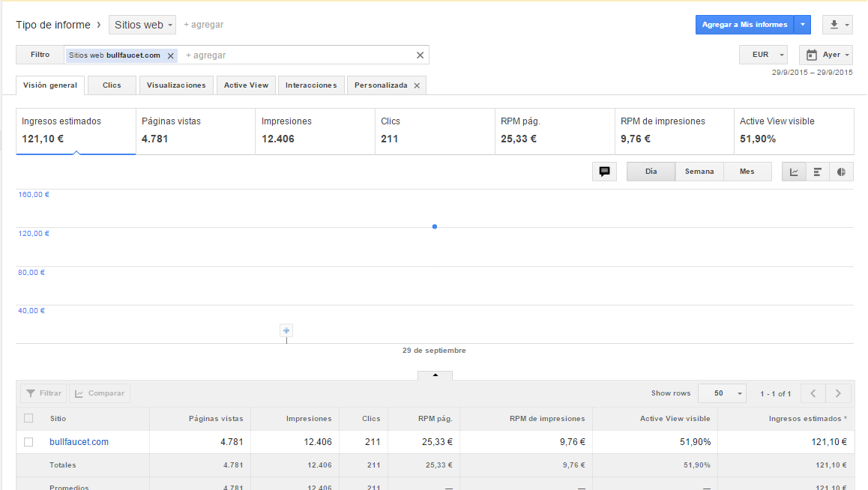
Task: Select all rows checkbox in table header
Action: tap(28, 419)
